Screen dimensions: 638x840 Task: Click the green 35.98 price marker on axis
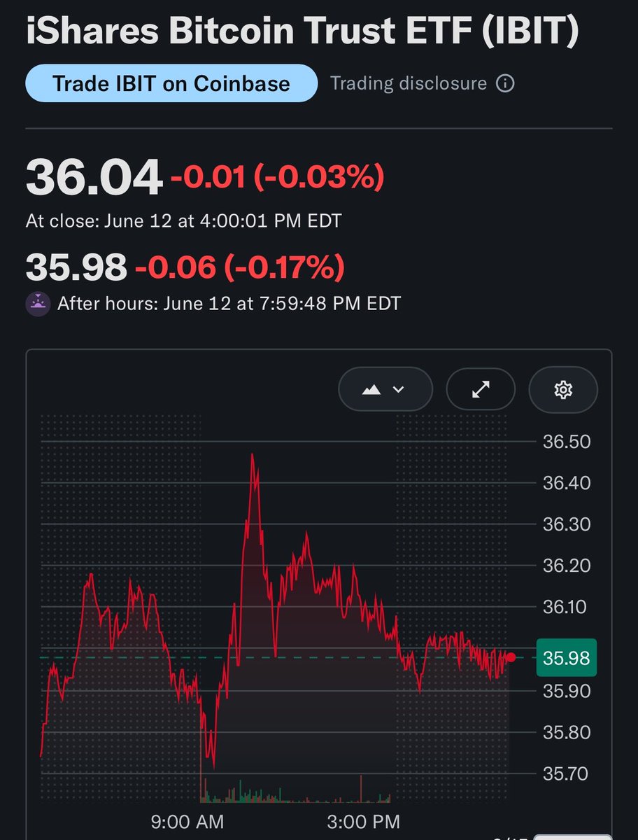click(x=567, y=657)
